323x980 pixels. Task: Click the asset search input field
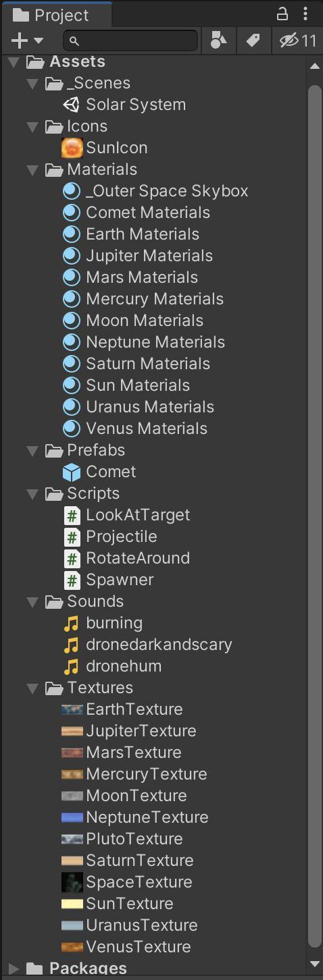click(131, 41)
